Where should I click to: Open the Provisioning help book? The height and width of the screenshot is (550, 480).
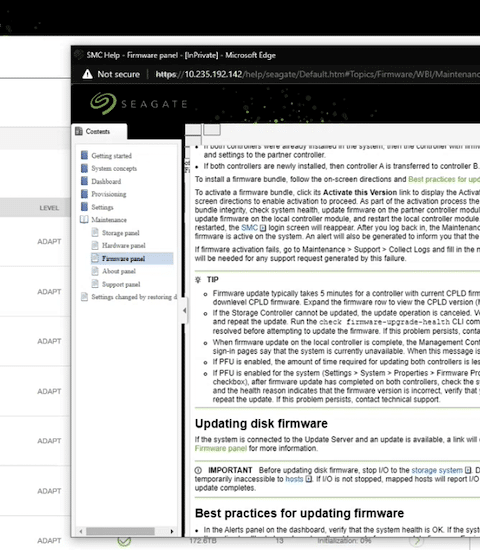[109, 194]
